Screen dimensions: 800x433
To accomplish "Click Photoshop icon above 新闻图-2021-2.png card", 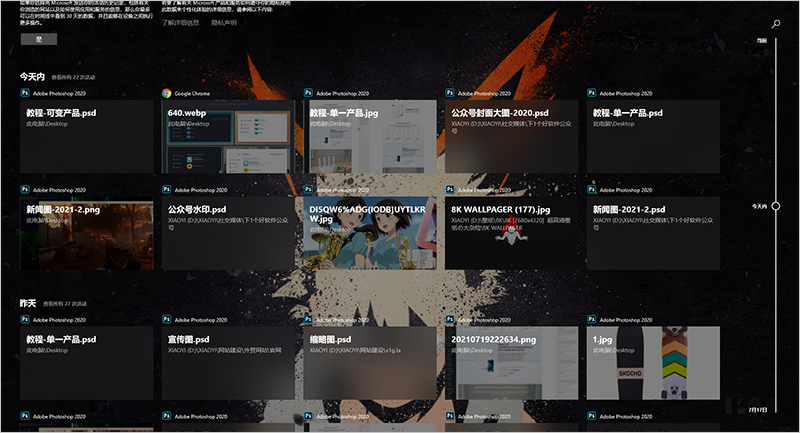I will (x=24, y=189).
